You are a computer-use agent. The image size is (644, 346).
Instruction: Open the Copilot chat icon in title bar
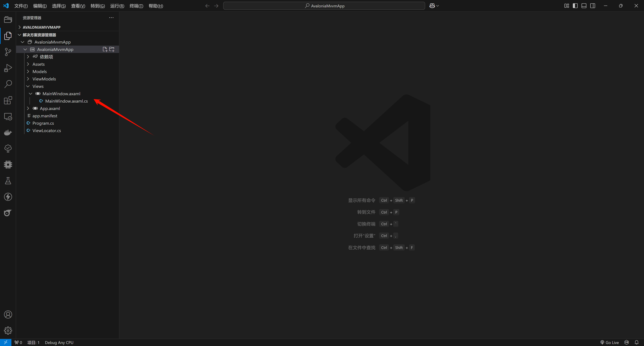tap(432, 6)
